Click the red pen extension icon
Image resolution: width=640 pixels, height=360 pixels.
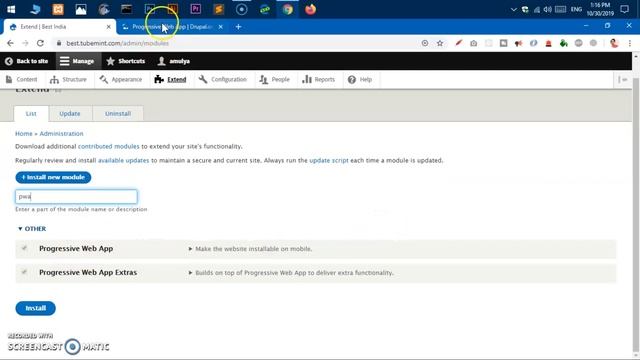click(458, 43)
